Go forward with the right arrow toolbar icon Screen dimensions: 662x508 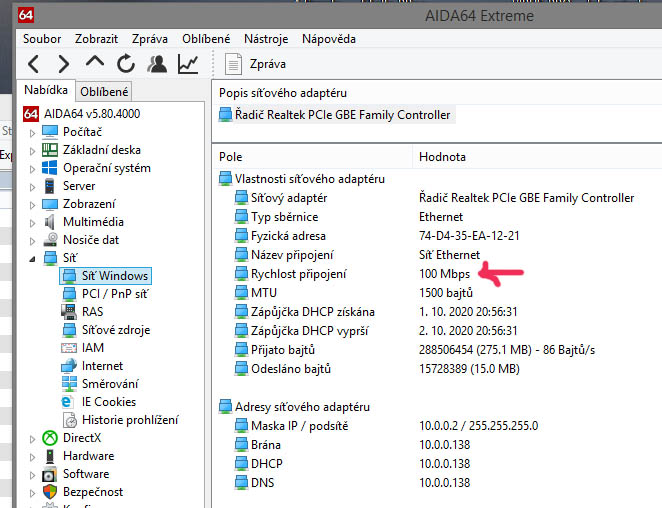point(63,64)
